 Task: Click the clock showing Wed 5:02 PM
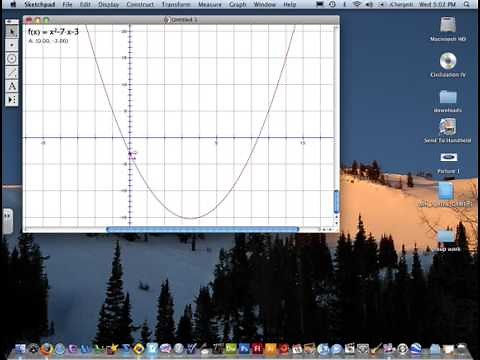[437, 4]
